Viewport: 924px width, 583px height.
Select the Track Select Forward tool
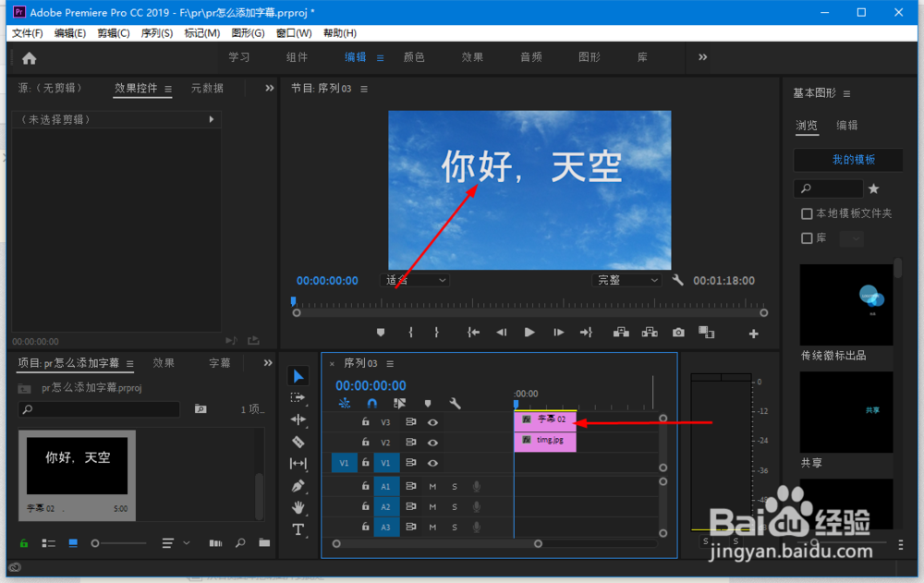pyautogui.click(x=298, y=398)
